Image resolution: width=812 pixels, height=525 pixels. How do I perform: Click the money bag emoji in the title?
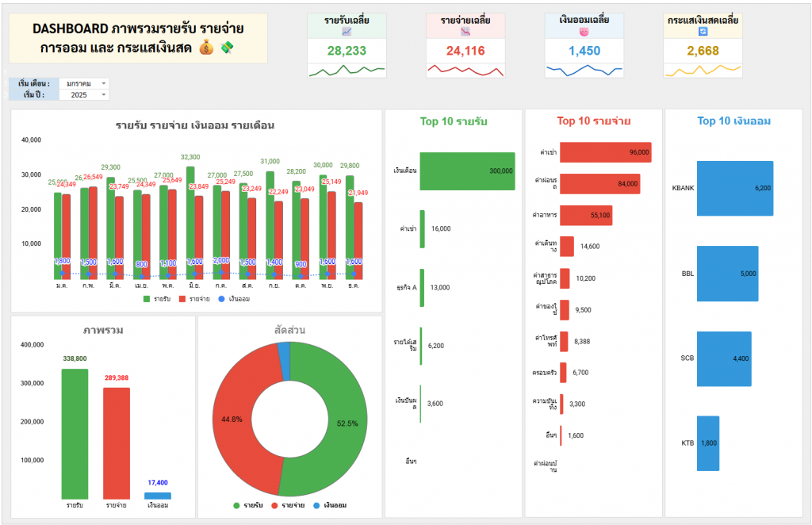click(x=205, y=49)
